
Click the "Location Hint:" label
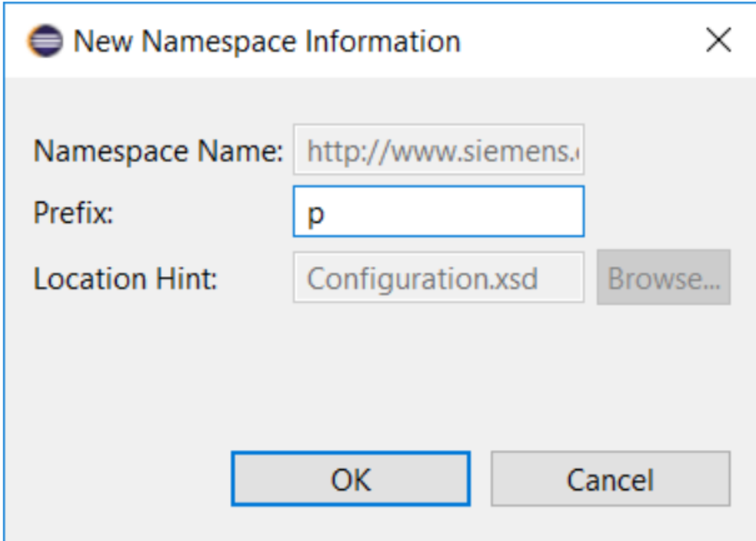pyautogui.click(x=125, y=278)
